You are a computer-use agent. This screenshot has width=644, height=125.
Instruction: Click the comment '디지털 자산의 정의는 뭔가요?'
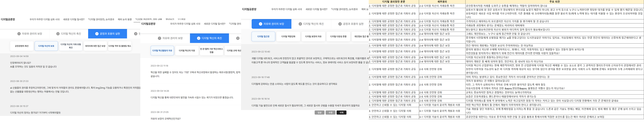point(35,113)
